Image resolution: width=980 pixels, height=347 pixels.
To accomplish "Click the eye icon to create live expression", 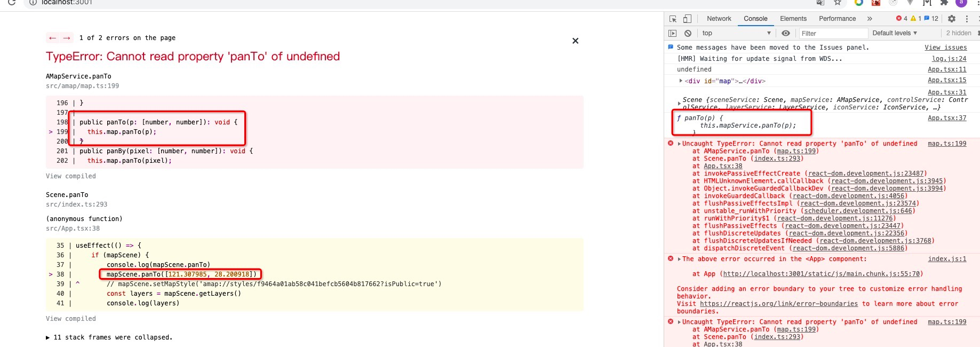I will click(x=785, y=33).
